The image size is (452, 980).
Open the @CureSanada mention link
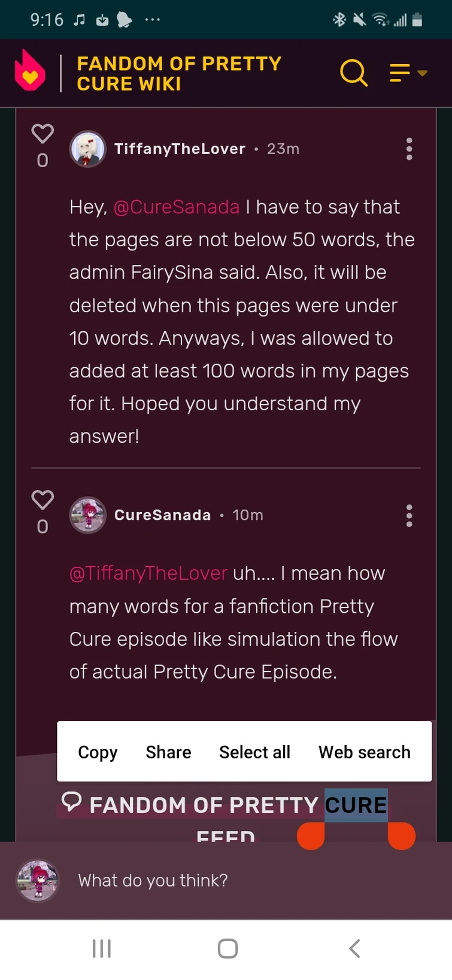click(177, 207)
